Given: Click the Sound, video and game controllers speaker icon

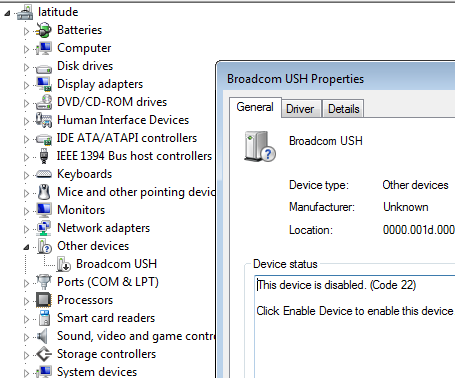Looking at the screenshot, I should [42, 336].
